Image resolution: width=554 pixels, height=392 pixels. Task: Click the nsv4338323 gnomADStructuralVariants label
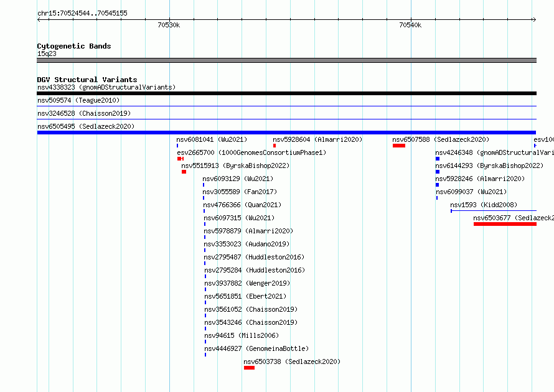106,87
